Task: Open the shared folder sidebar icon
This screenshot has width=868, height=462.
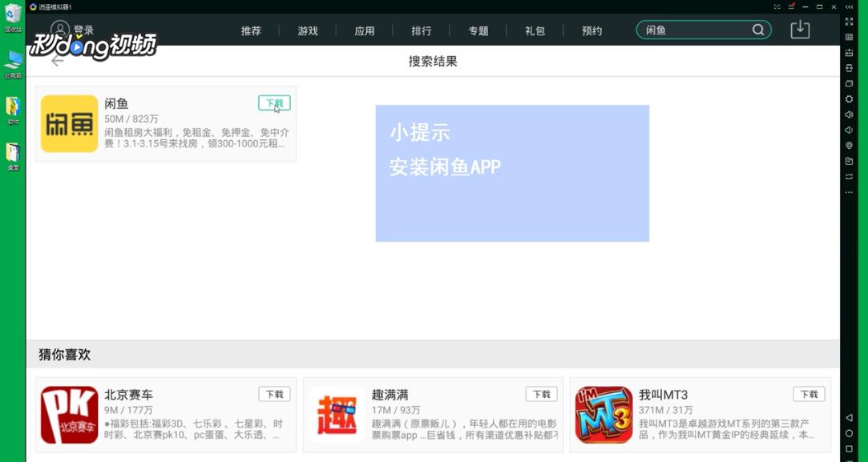Action: pos(849,161)
